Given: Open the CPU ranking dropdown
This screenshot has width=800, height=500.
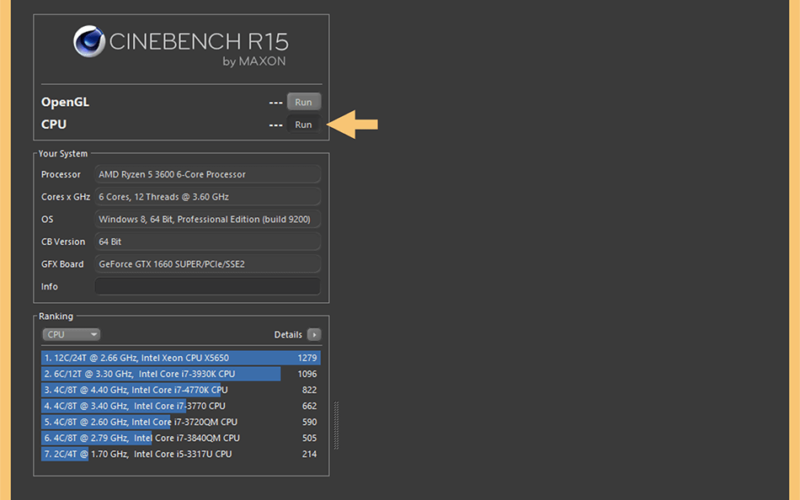Looking at the screenshot, I should coord(71,335).
